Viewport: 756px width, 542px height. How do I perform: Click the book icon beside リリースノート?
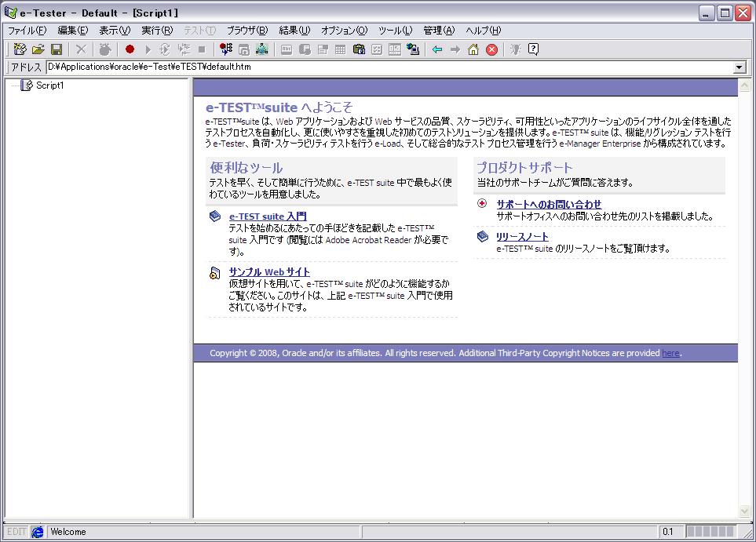pos(483,236)
